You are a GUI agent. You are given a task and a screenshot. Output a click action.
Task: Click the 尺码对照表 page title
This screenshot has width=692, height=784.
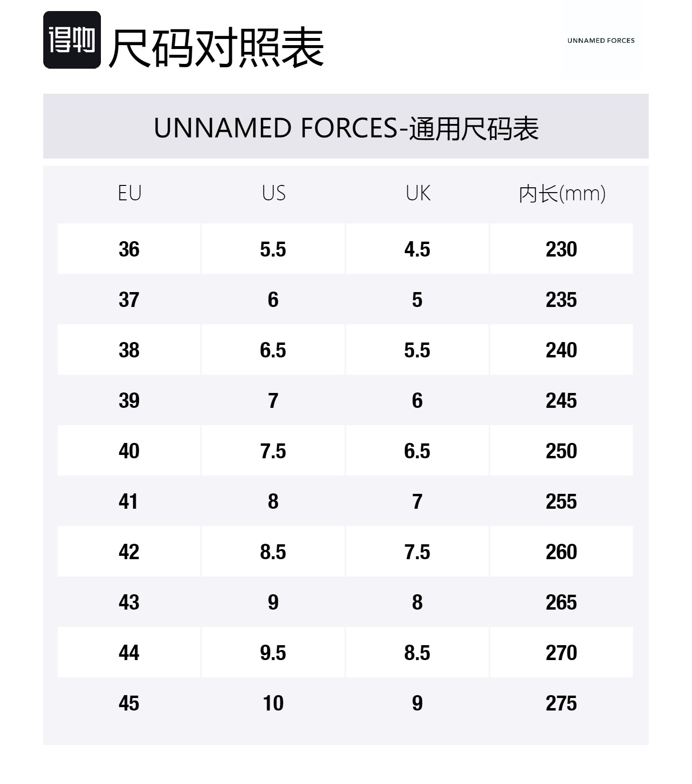click(x=216, y=47)
